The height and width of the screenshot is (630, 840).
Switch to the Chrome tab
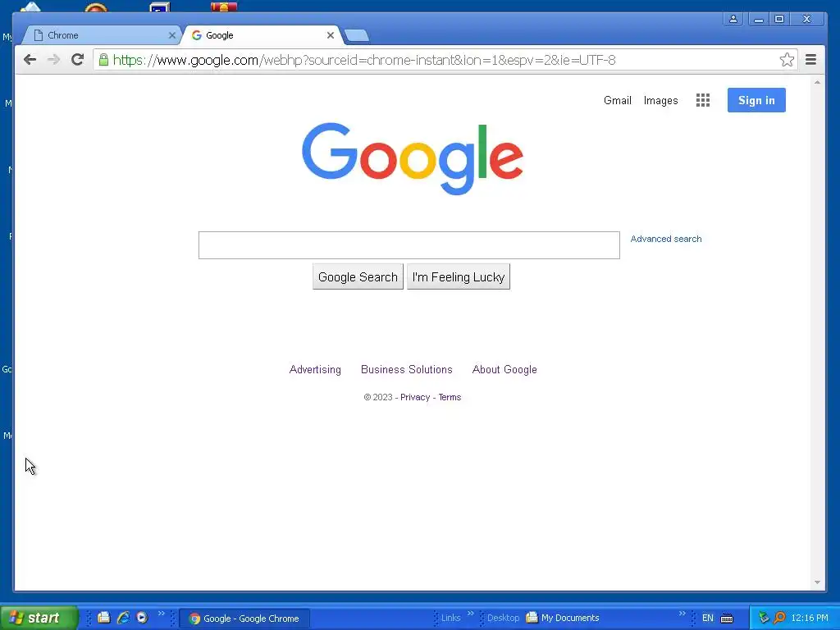click(x=101, y=35)
